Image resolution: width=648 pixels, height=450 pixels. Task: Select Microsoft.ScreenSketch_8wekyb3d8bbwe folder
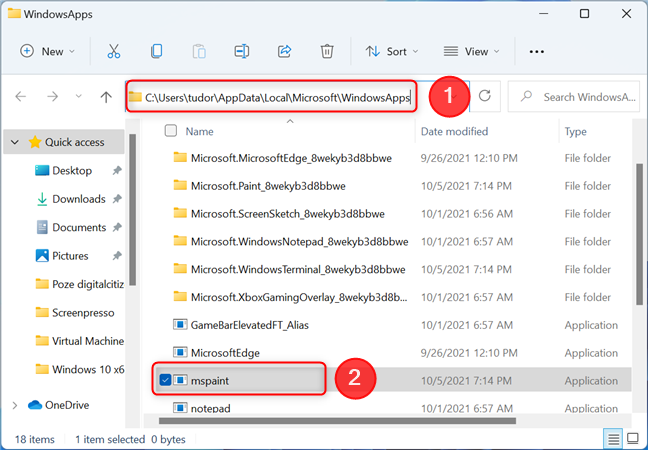[x=288, y=214]
